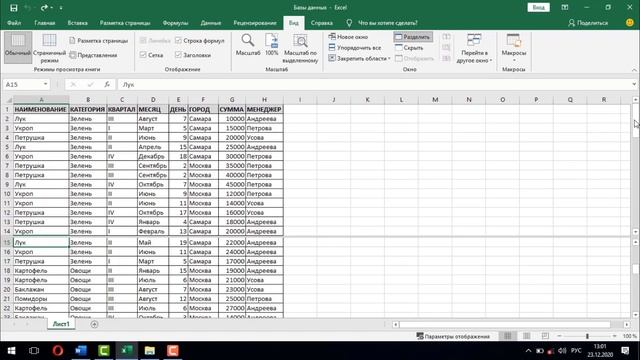The height and width of the screenshot is (360, 640).
Task: Open the Формулы tab
Action: (176, 23)
